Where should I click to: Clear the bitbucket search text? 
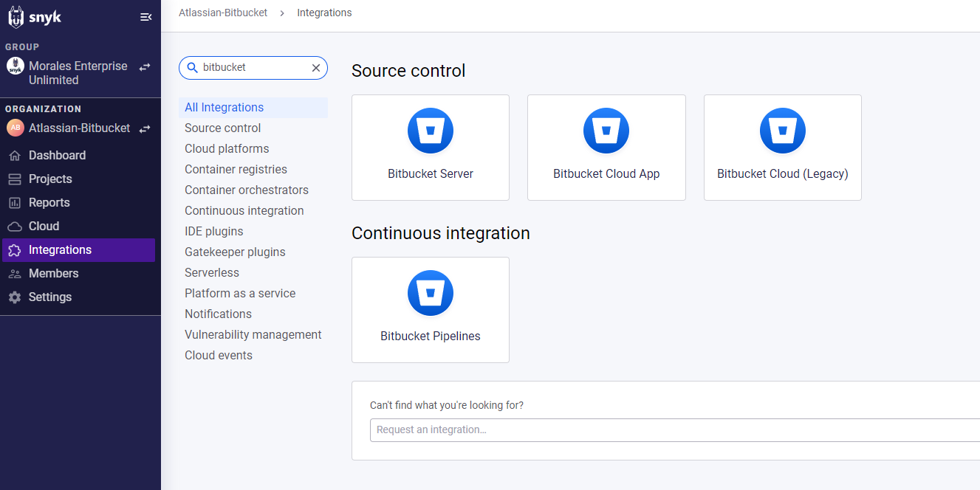coord(316,67)
